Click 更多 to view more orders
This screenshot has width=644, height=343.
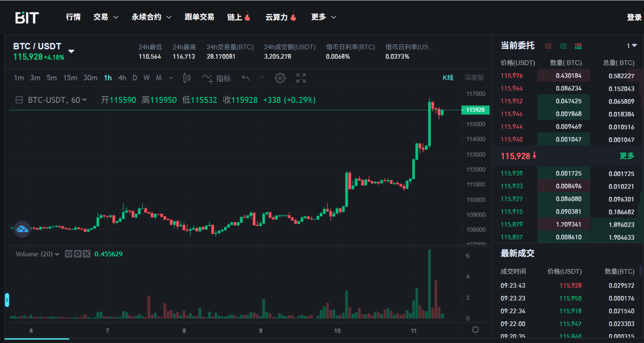tap(627, 156)
